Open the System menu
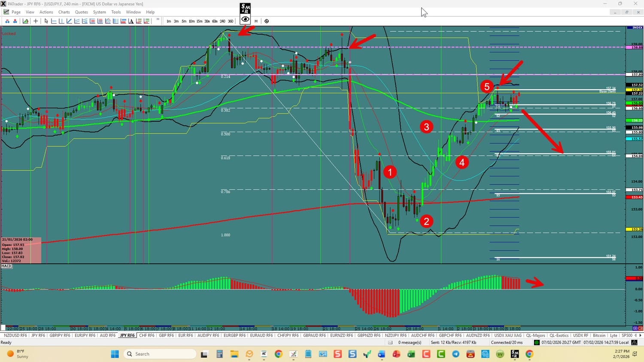This screenshot has width=644, height=362. [x=100, y=12]
